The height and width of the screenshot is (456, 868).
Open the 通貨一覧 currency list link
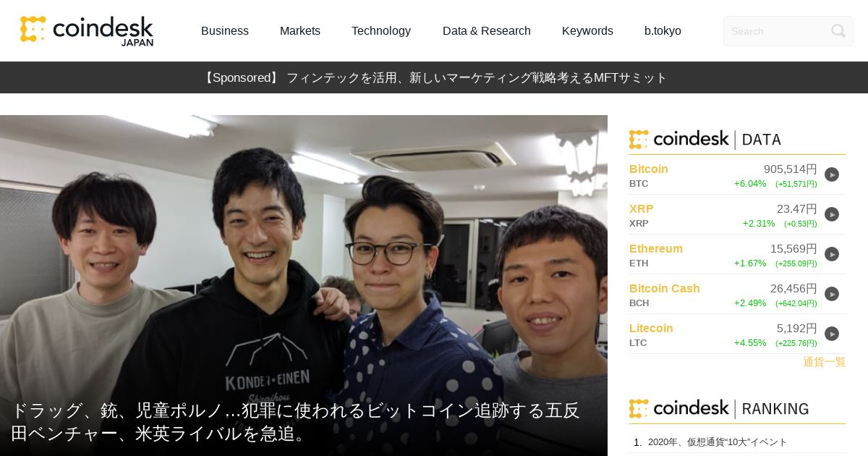(825, 362)
